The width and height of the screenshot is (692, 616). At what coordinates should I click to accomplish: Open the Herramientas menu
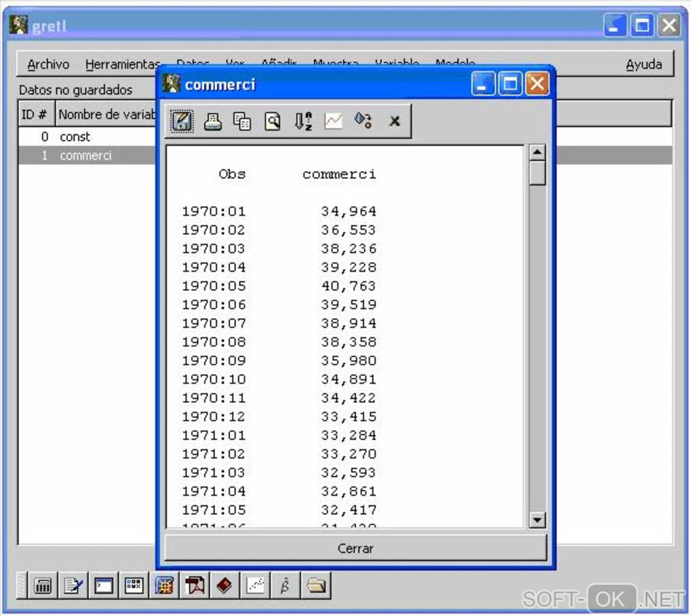122,64
